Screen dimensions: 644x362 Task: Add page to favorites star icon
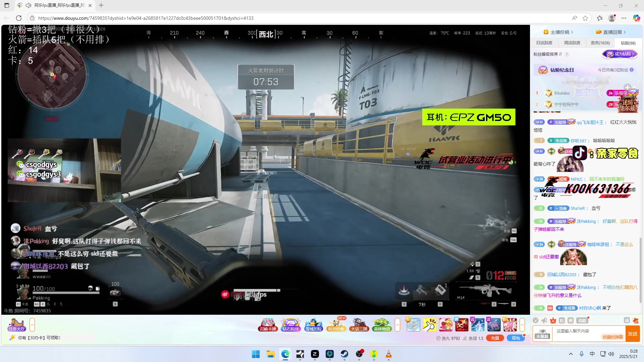click(585, 18)
